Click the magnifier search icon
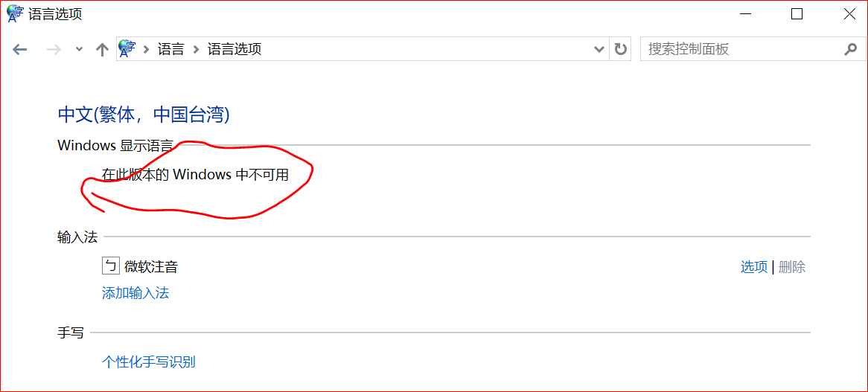868x392 pixels. (850, 49)
